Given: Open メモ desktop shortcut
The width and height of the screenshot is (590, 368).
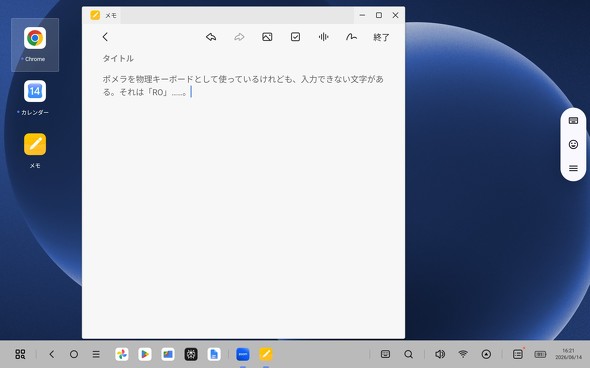Looking at the screenshot, I should (x=35, y=151).
